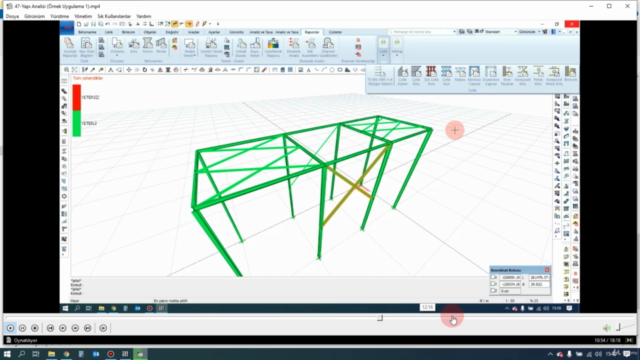Open the Standart style combo box

[502, 31]
